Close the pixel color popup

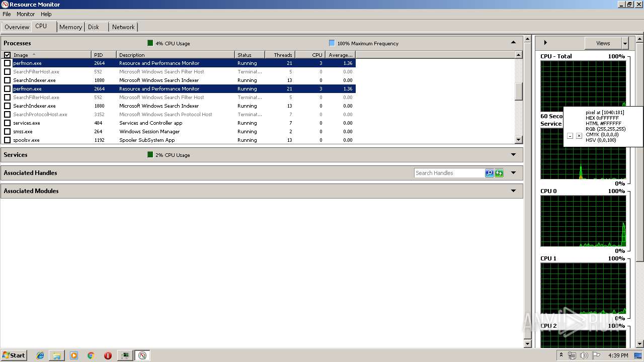click(579, 136)
